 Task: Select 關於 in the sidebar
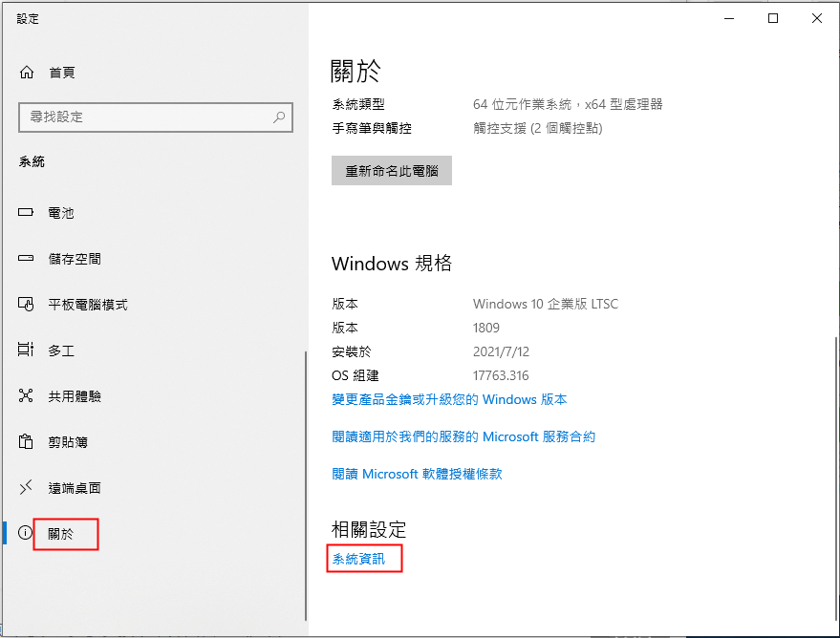61,534
